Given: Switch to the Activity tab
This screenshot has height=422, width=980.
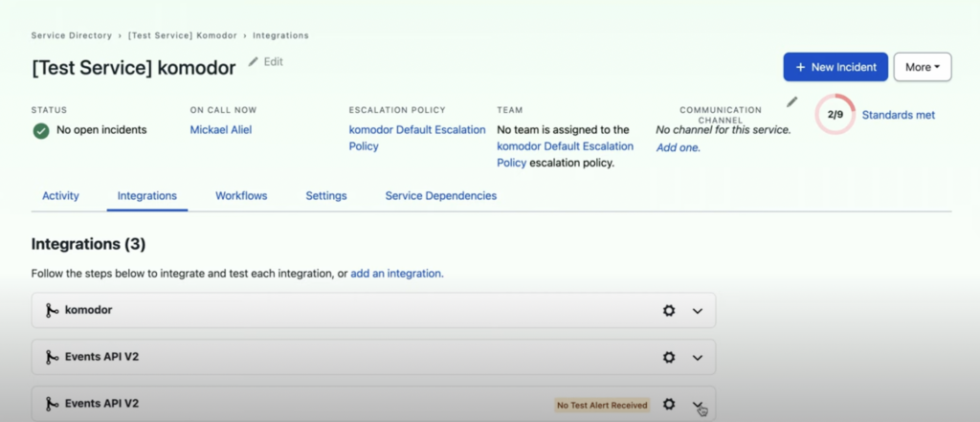Looking at the screenshot, I should tap(60, 195).
